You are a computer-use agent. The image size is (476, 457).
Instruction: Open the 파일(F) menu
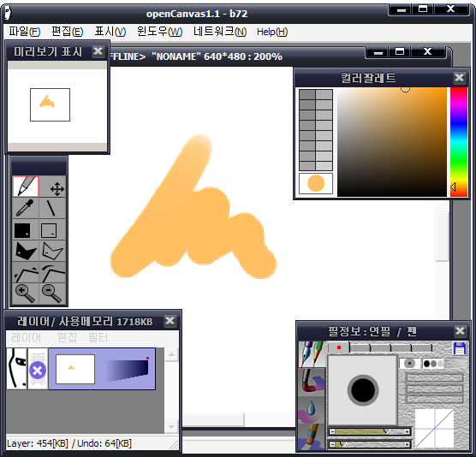coord(24,32)
